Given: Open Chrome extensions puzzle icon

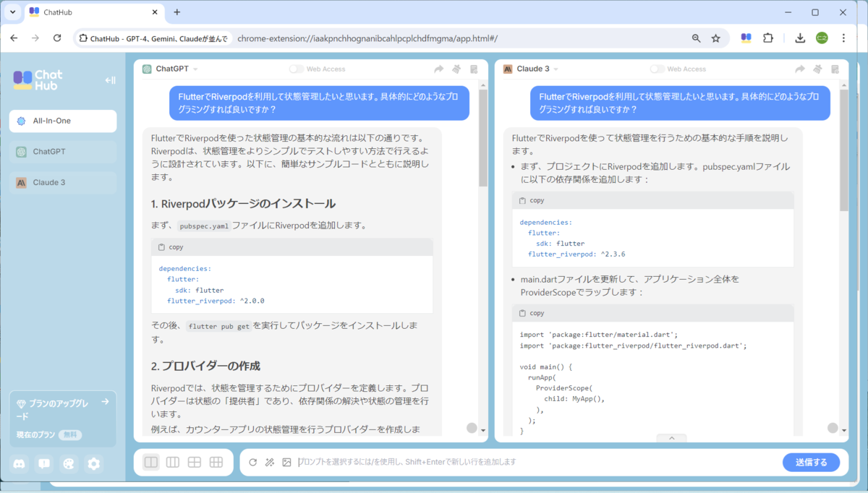Looking at the screenshot, I should coord(768,38).
